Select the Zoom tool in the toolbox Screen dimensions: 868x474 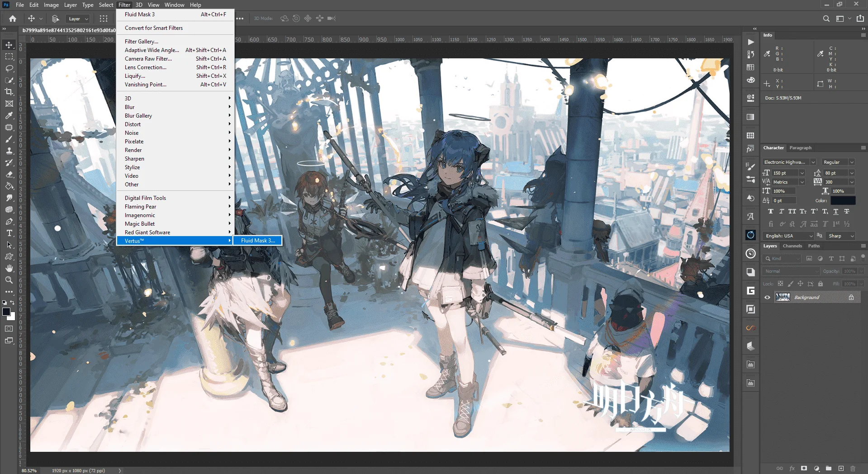pos(9,280)
